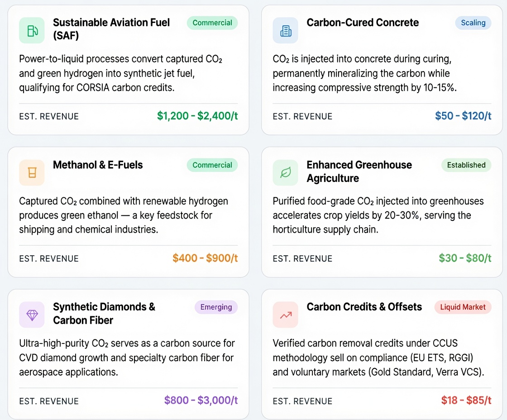Click the purple diamond icon
Image resolution: width=507 pixels, height=420 pixels.
tap(32, 315)
